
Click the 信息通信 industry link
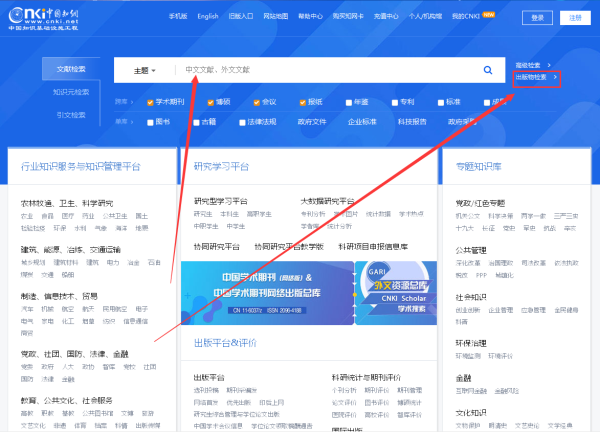135,321
